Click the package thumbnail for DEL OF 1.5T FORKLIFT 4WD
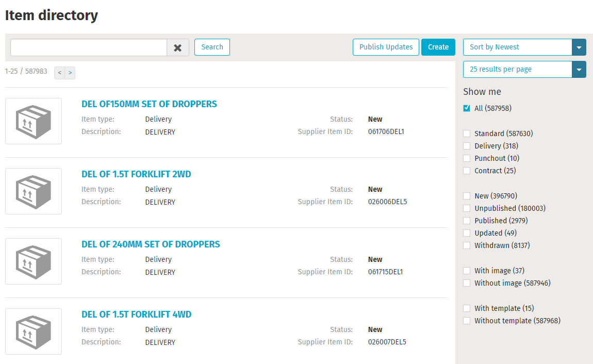 coord(33,331)
